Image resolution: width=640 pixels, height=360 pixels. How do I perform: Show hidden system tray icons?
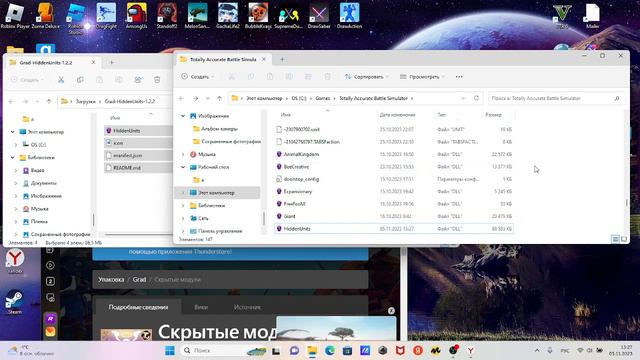[537, 351]
